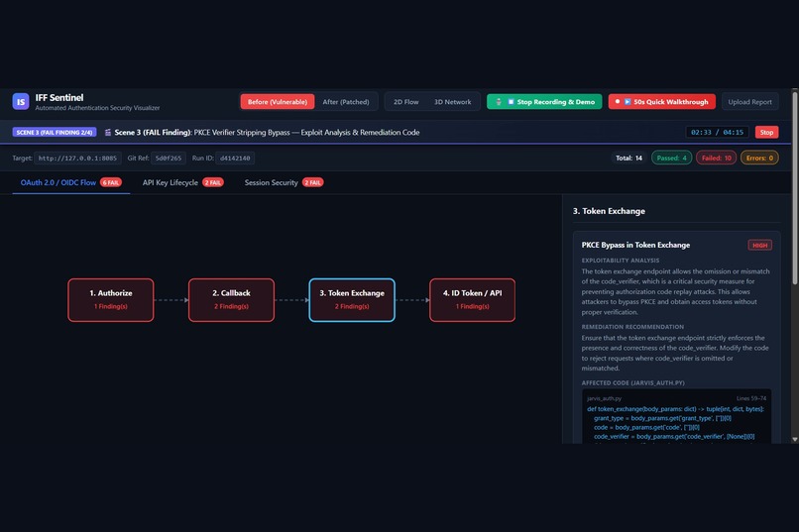Filter by Passed: 4 badge

pyautogui.click(x=671, y=159)
